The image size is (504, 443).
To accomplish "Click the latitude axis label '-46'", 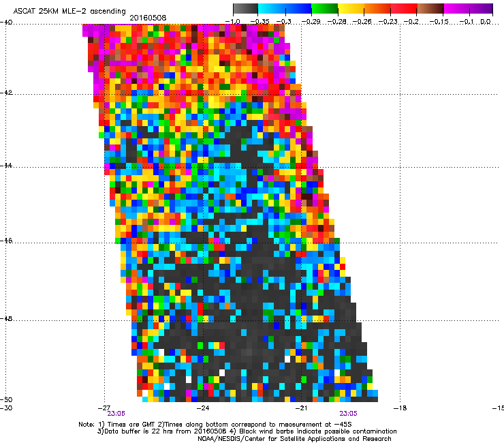I will click(6, 241).
